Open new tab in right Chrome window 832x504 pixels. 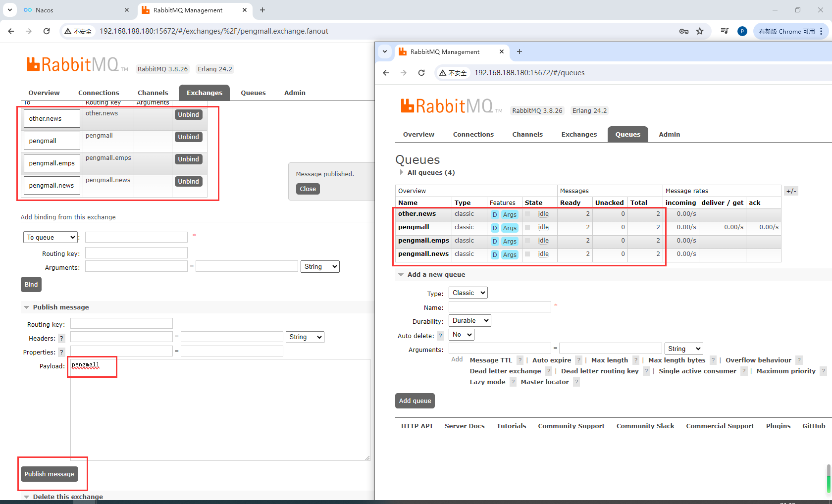point(520,51)
